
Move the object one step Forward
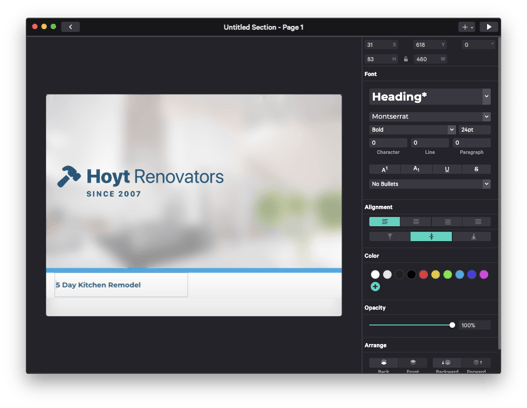tap(477, 363)
